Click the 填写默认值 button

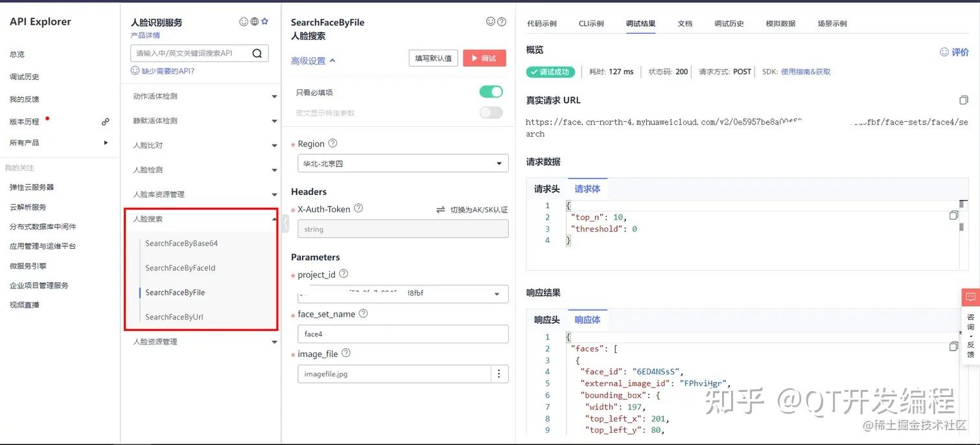pyautogui.click(x=432, y=58)
